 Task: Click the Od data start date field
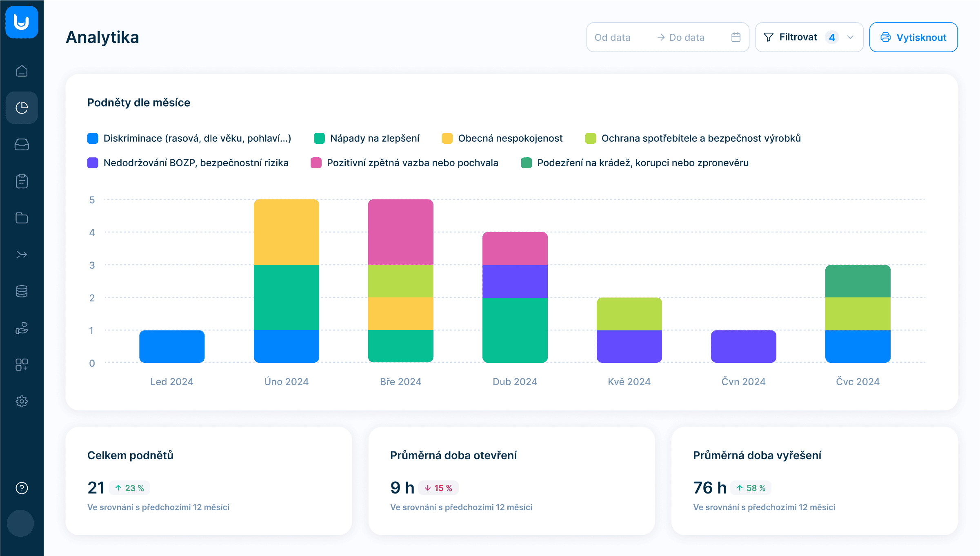[x=612, y=37]
